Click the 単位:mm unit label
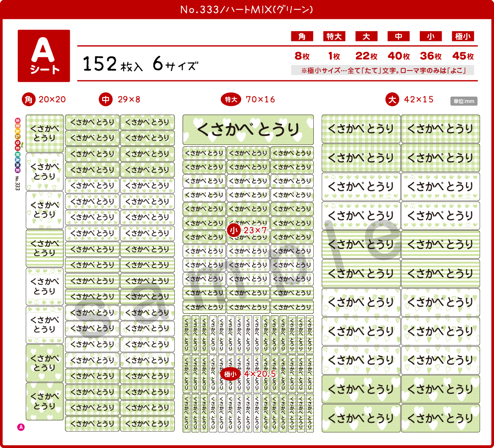Image resolution: width=494 pixels, height=448 pixels. pos(464,101)
